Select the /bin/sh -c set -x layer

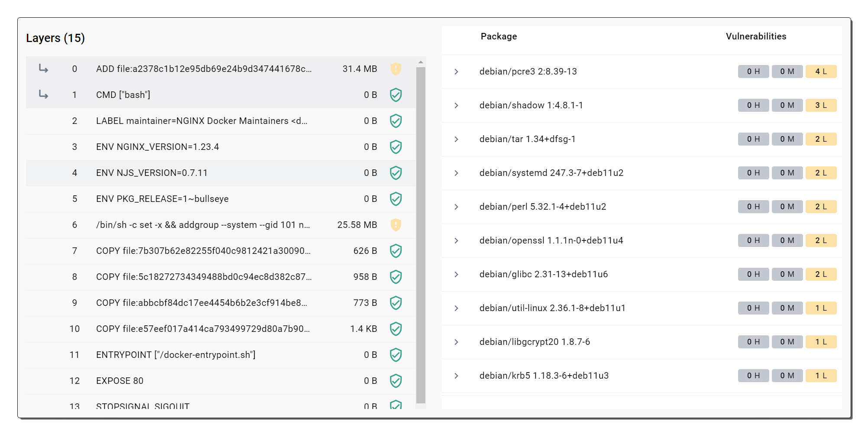coord(221,225)
